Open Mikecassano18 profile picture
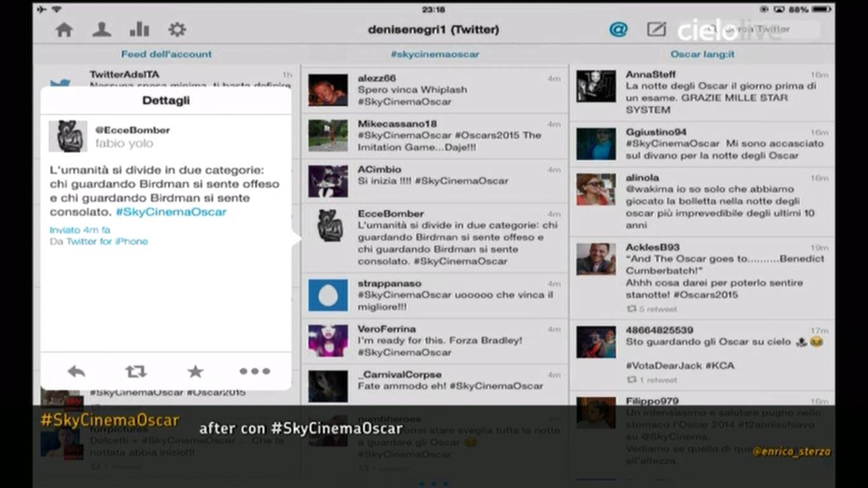The image size is (868, 488). pyautogui.click(x=328, y=135)
